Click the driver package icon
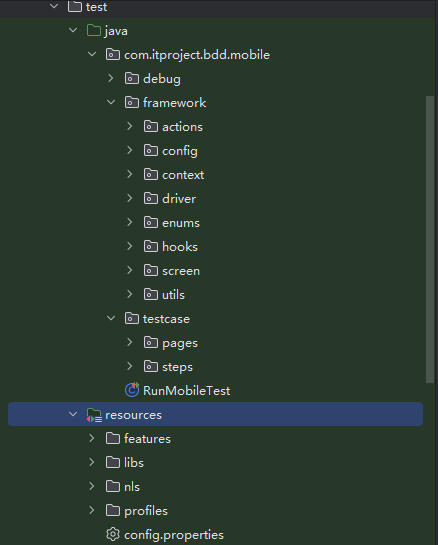 point(151,198)
